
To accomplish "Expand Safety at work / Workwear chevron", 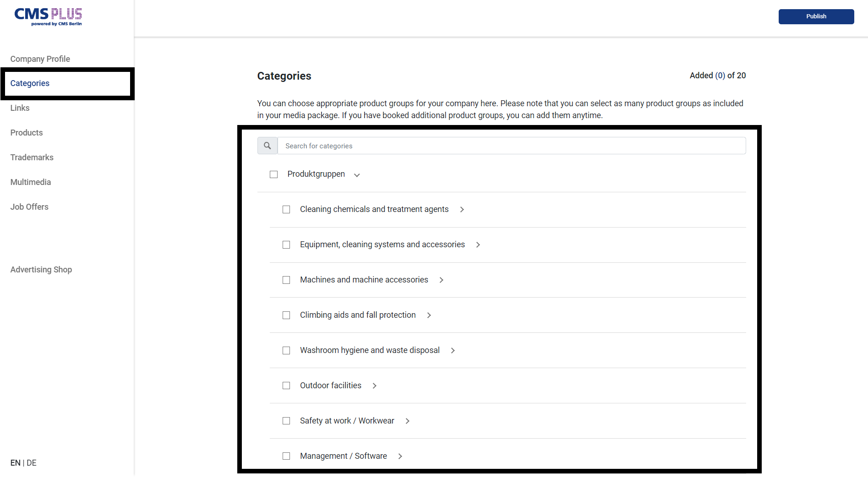I will (x=407, y=421).
